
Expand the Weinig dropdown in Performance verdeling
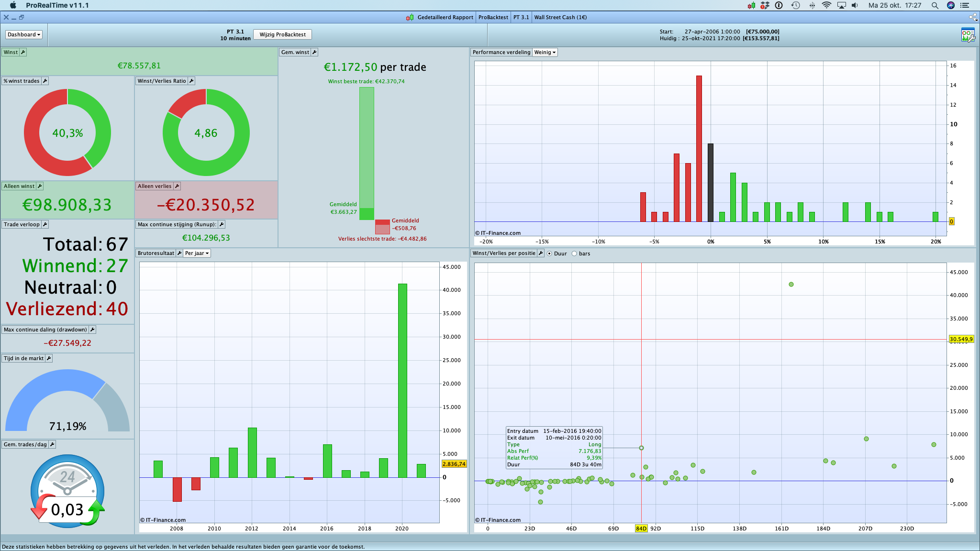(x=545, y=52)
